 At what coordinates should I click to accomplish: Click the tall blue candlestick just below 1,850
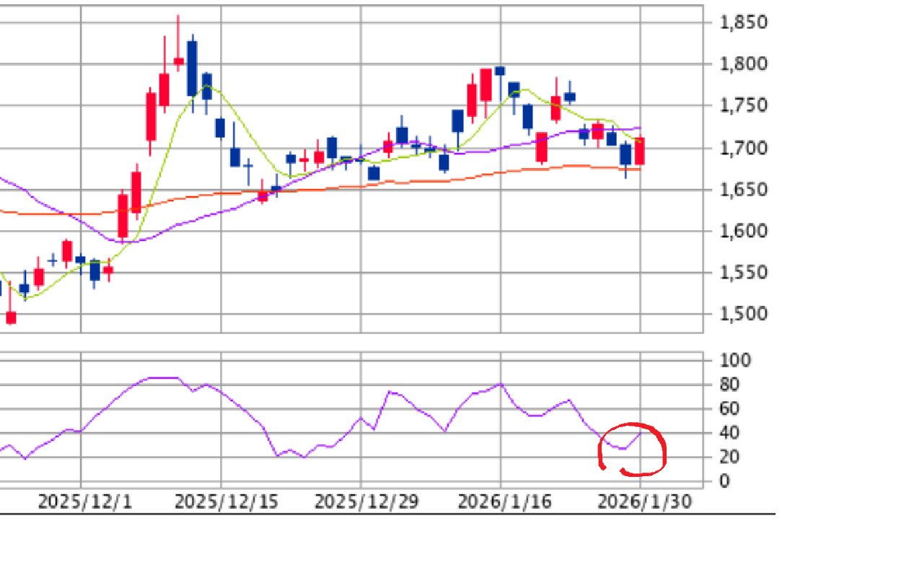(x=192, y=68)
